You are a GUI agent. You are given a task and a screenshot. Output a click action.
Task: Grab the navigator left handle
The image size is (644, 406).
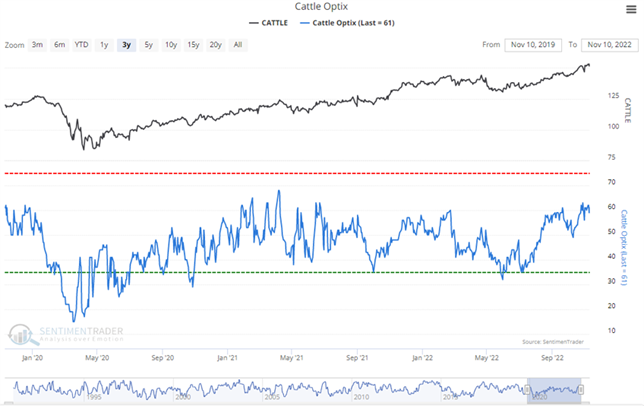click(528, 388)
